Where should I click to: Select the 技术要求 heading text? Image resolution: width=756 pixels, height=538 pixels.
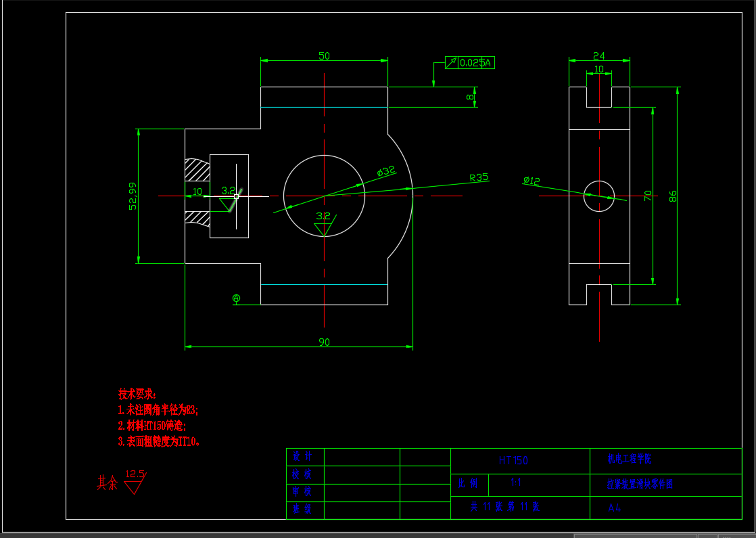coord(137,394)
